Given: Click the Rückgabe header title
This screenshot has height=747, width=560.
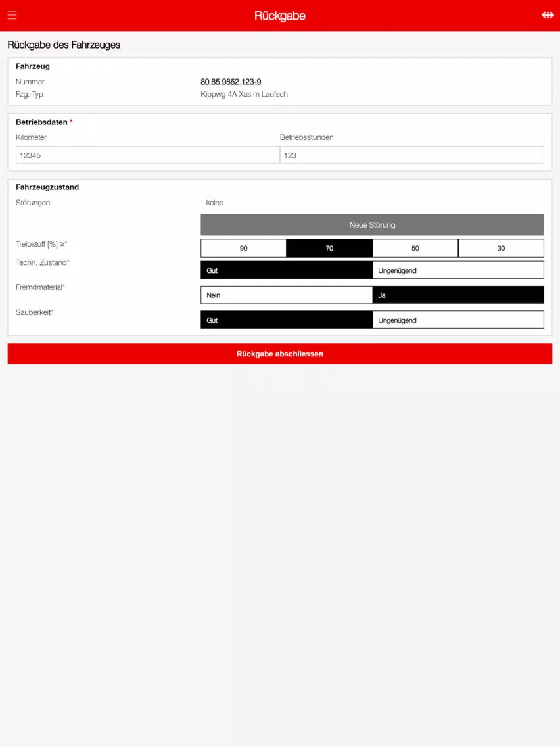Looking at the screenshot, I should tap(280, 16).
